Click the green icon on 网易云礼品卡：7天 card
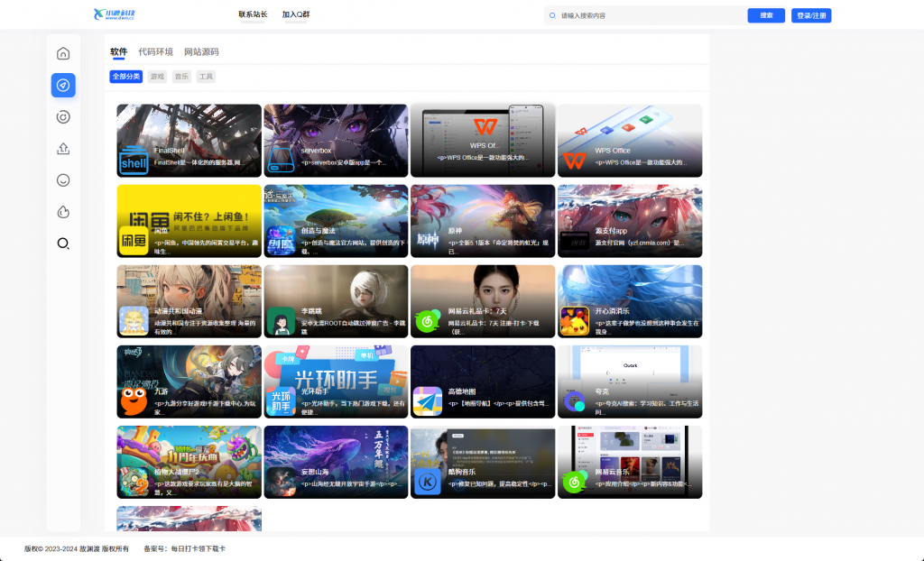Image resolution: width=924 pixels, height=561 pixels. click(428, 320)
